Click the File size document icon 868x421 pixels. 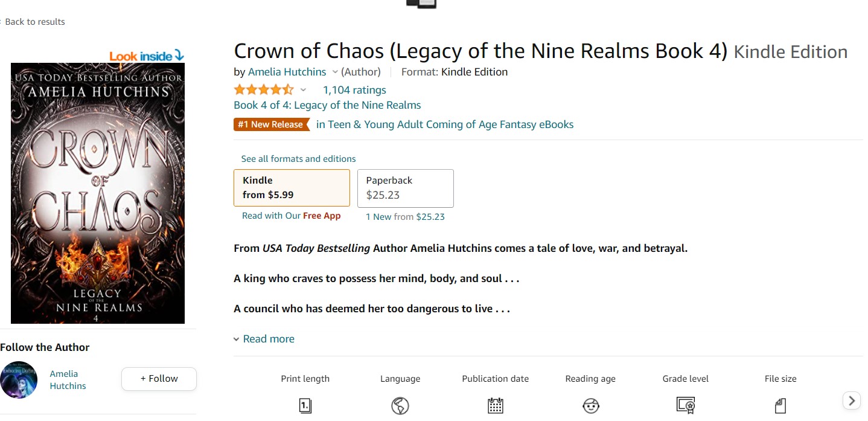pos(780,406)
